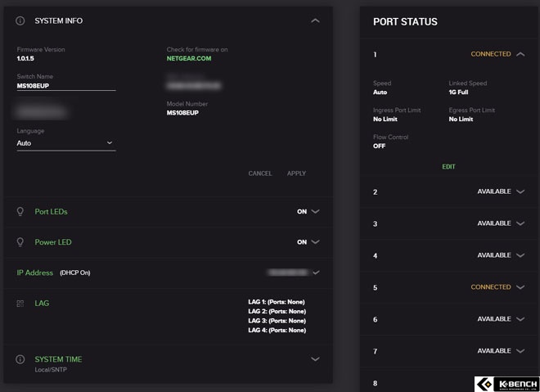
Task: Expand port 4 Available chevron
Action: pyautogui.click(x=520, y=255)
